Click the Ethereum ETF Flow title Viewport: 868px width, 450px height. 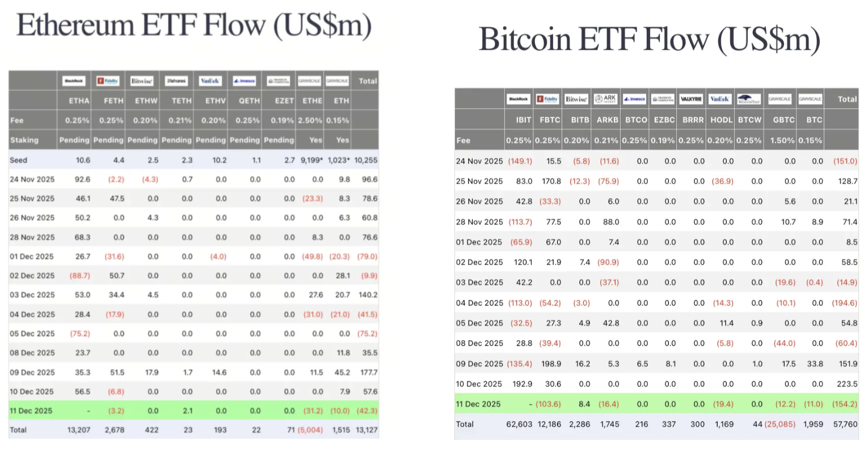click(x=194, y=26)
